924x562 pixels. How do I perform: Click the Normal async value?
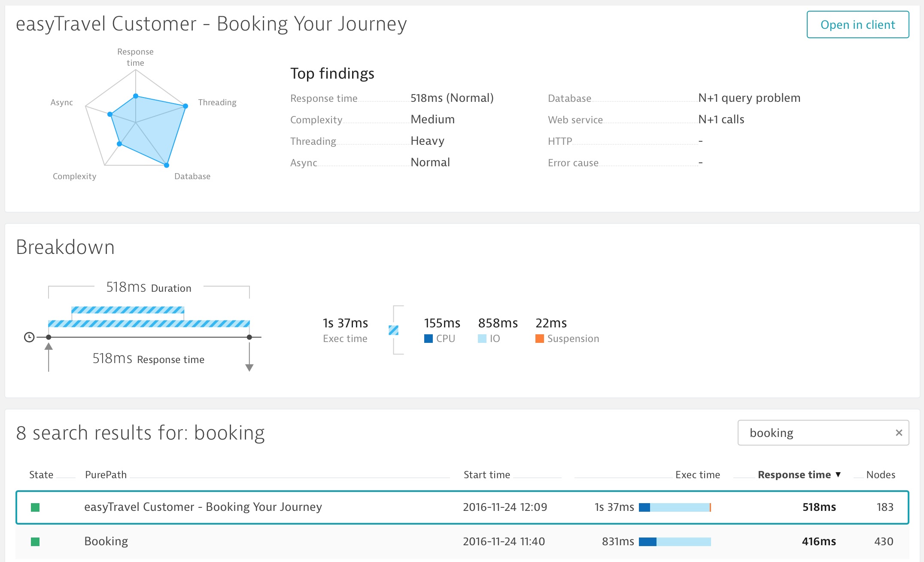pyautogui.click(x=430, y=162)
